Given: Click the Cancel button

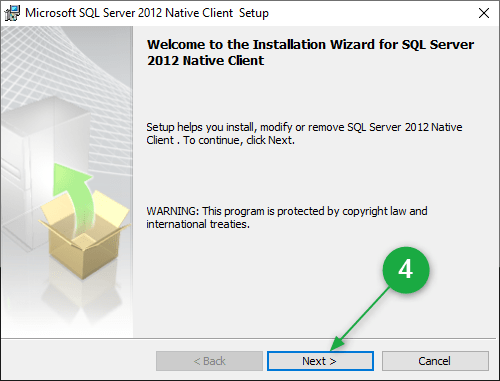Looking at the screenshot, I should 435,361.
